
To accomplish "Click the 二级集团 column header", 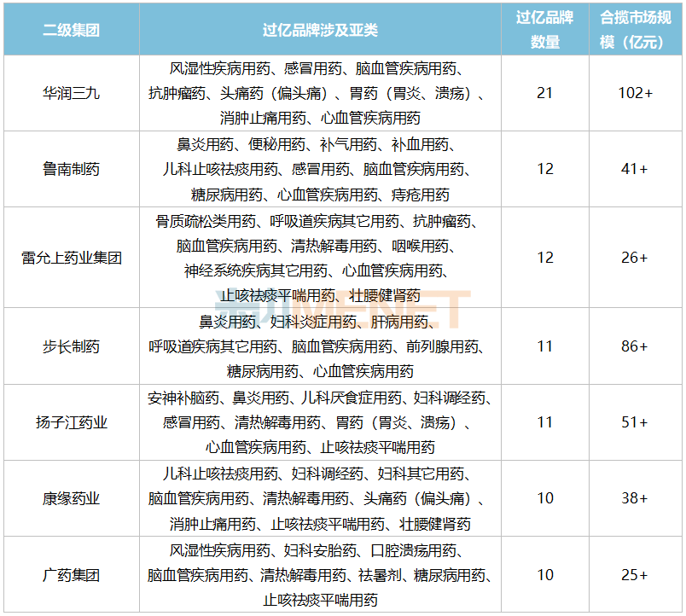I will coord(71,30).
